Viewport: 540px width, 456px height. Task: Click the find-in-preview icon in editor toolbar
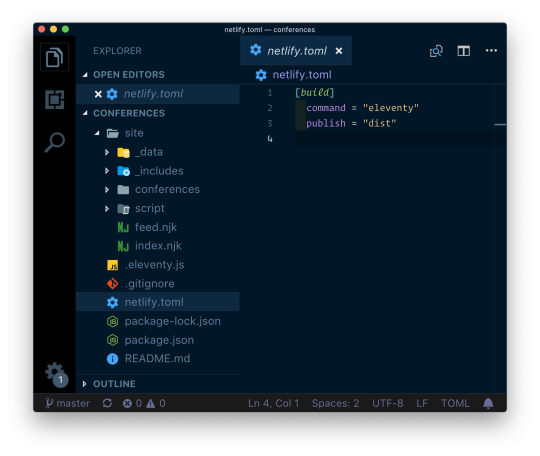coord(436,51)
